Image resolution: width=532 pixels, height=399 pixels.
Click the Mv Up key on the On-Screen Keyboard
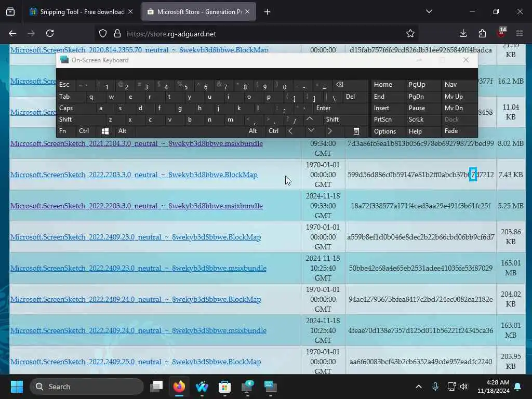[454, 97]
